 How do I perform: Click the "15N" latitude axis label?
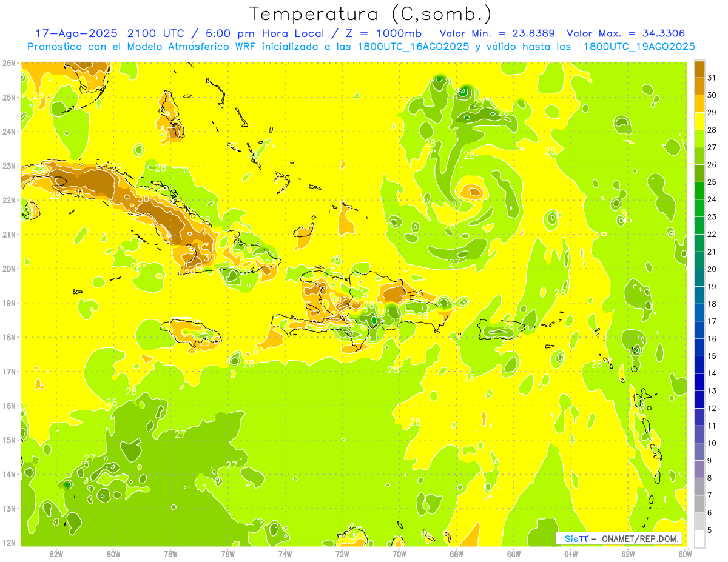point(8,440)
